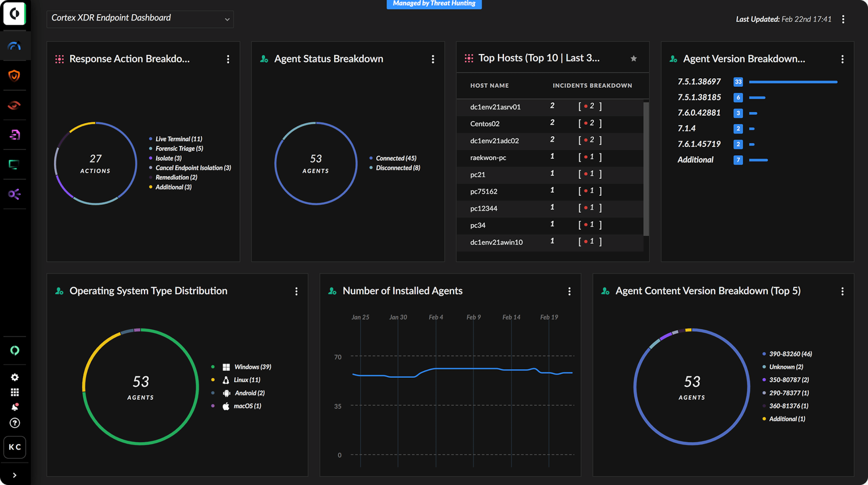The image size is (868, 485).
Task: Click the Response Action Breakdown grid icon
Action: (59, 59)
